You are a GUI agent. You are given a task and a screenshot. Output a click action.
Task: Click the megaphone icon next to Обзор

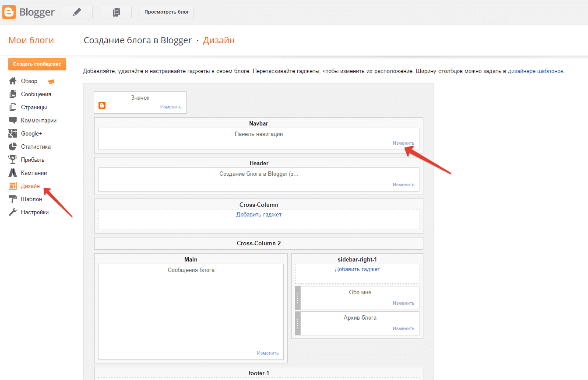pos(51,81)
